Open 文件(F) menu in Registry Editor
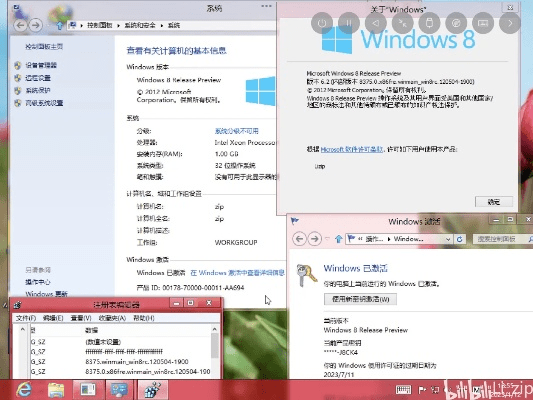Viewport: 533px width, 400px height. [x=26, y=318]
